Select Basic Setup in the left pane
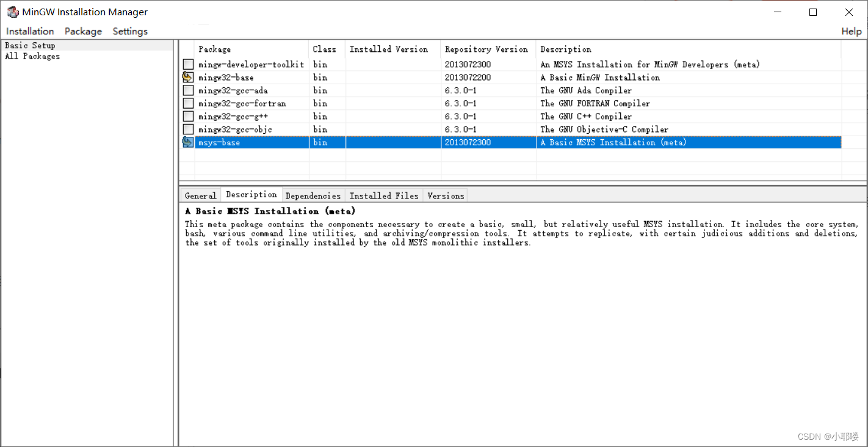The height and width of the screenshot is (447, 868). point(30,45)
